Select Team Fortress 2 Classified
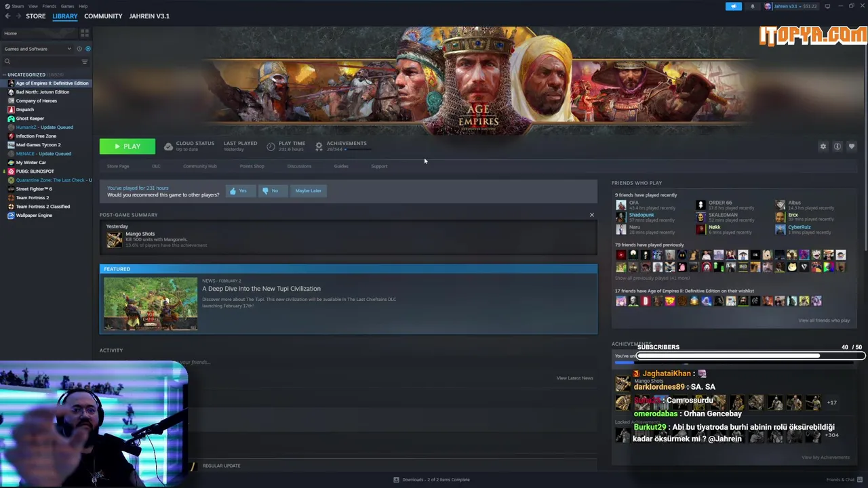 [x=43, y=207]
